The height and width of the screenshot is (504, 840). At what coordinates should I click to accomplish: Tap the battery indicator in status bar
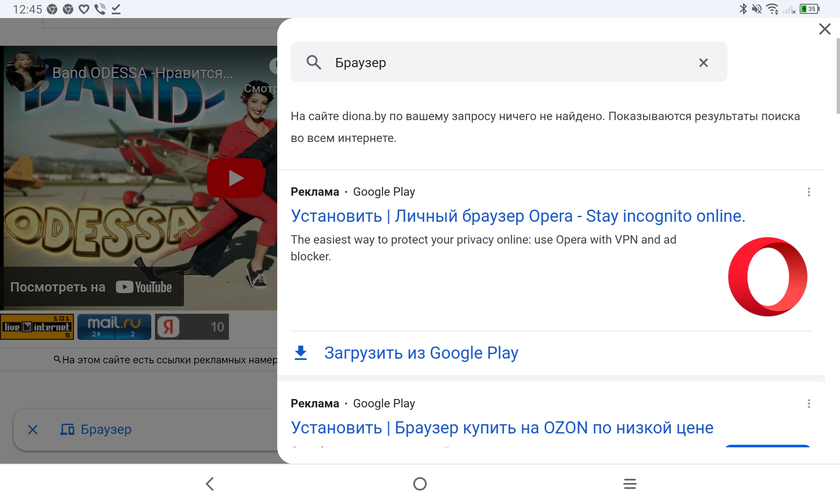pos(810,9)
